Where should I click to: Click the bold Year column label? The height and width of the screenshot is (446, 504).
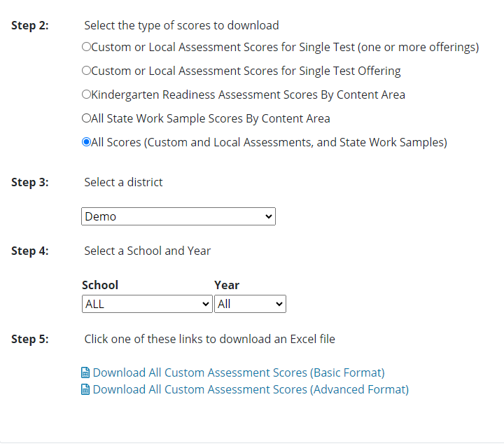point(227,285)
